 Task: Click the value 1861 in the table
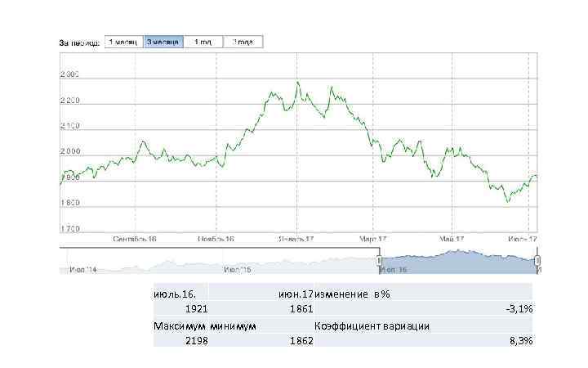point(301,309)
